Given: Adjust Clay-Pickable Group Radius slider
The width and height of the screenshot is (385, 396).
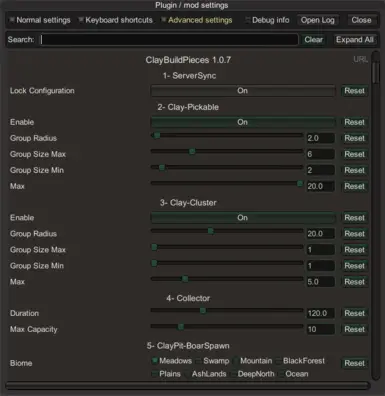Looking at the screenshot, I should coord(227,135).
